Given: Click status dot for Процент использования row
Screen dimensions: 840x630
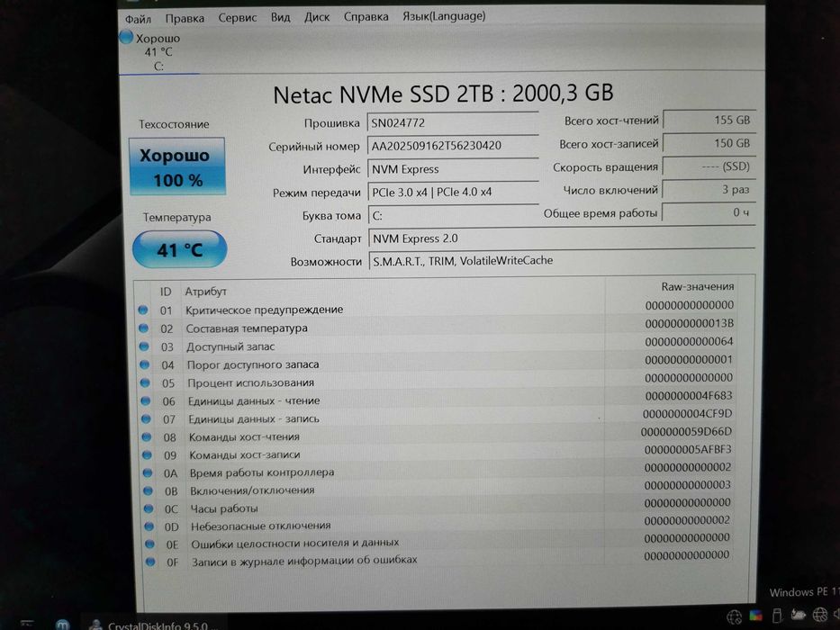Looking at the screenshot, I should point(145,382).
